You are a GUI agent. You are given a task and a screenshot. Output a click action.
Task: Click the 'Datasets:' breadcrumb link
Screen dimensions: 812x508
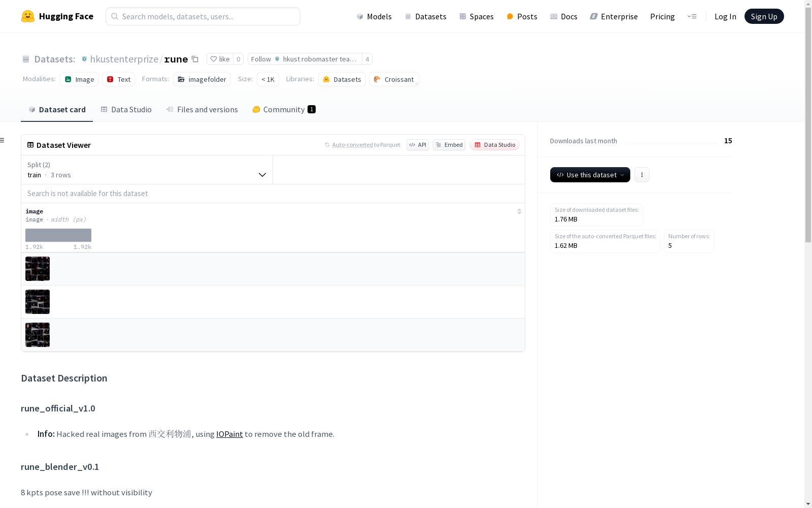tap(55, 59)
